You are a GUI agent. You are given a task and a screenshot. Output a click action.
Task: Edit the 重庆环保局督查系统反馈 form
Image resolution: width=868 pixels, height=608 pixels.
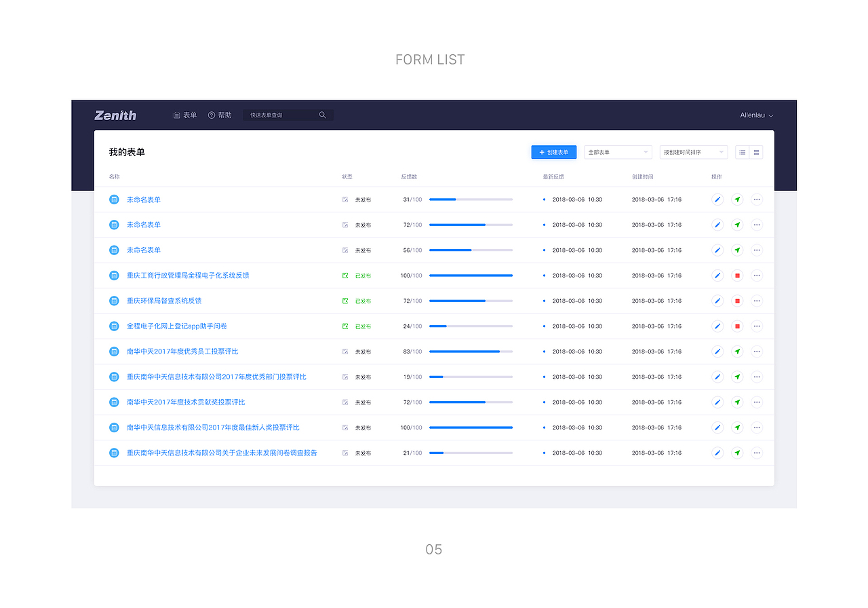pyautogui.click(x=717, y=301)
